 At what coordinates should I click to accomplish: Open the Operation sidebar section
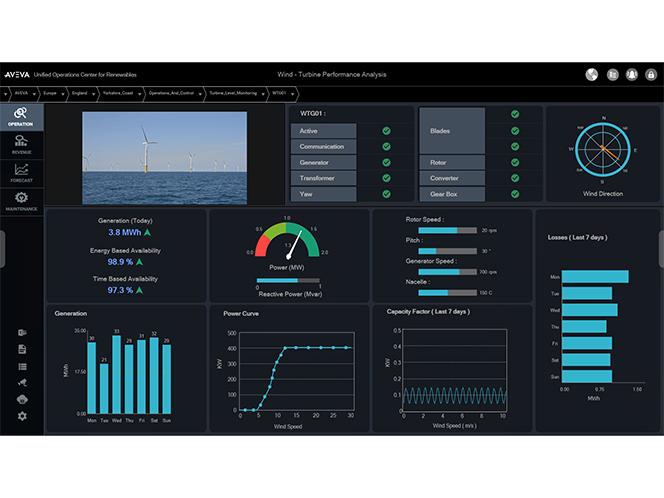pos(21,117)
